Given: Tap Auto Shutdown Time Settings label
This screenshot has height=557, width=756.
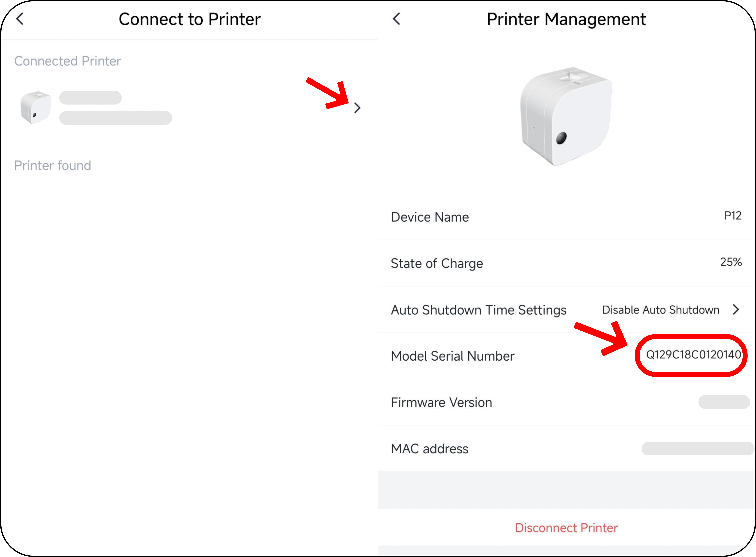Looking at the screenshot, I should tap(479, 310).
